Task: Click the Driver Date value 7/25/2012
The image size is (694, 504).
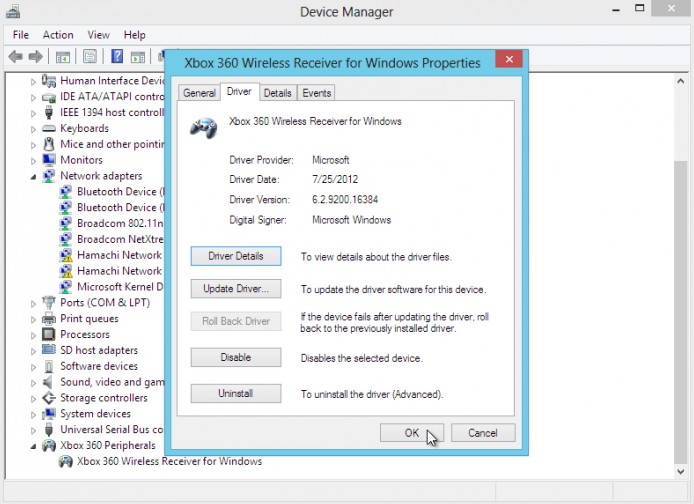Action: [x=335, y=179]
